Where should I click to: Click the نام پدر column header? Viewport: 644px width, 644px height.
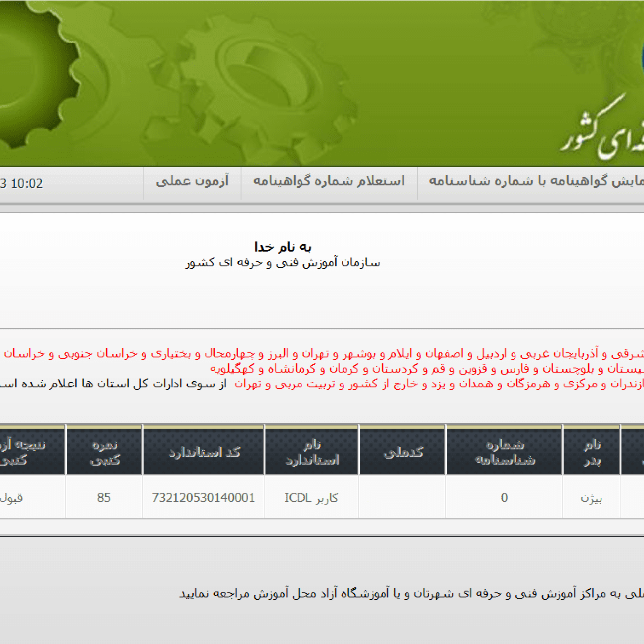(x=591, y=452)
